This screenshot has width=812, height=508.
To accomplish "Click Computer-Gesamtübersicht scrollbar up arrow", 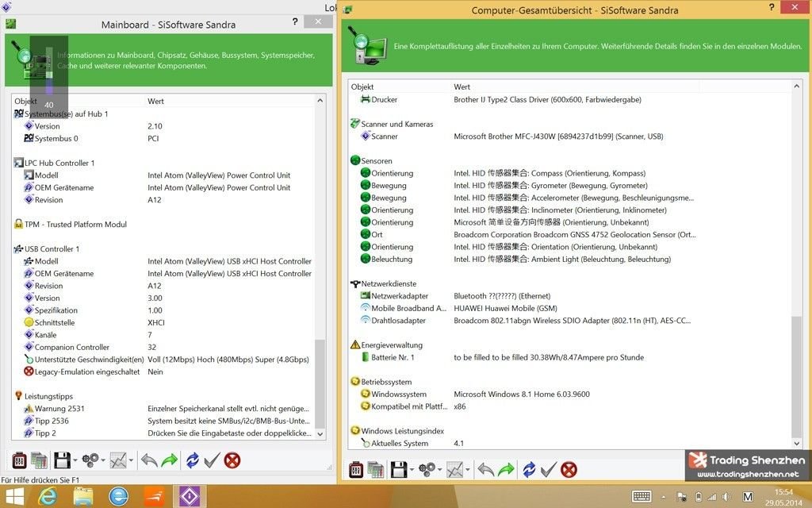I will [796, 86].
